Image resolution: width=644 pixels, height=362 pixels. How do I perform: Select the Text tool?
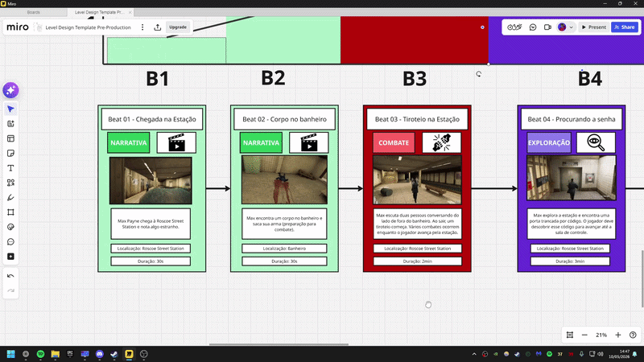click(x=10, y=168)
